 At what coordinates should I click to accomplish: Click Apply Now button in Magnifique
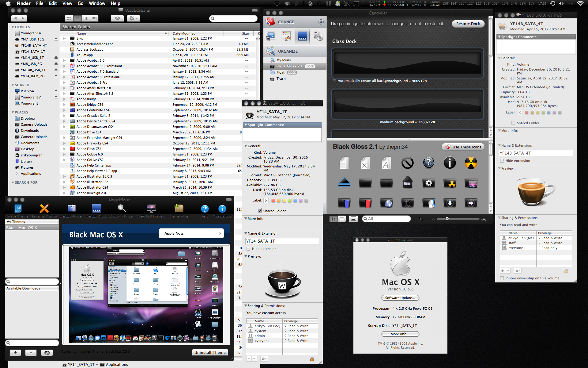click(x=191, y=233)
